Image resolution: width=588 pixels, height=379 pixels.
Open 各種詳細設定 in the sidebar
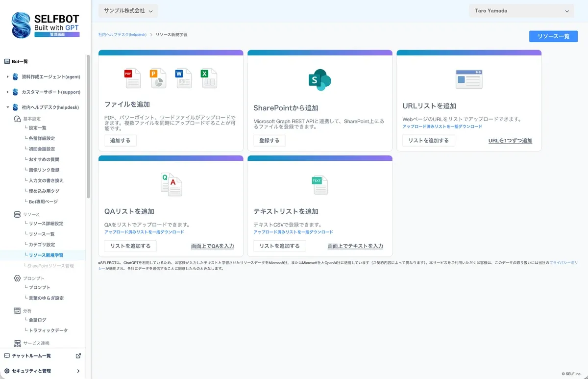(42, 138)
